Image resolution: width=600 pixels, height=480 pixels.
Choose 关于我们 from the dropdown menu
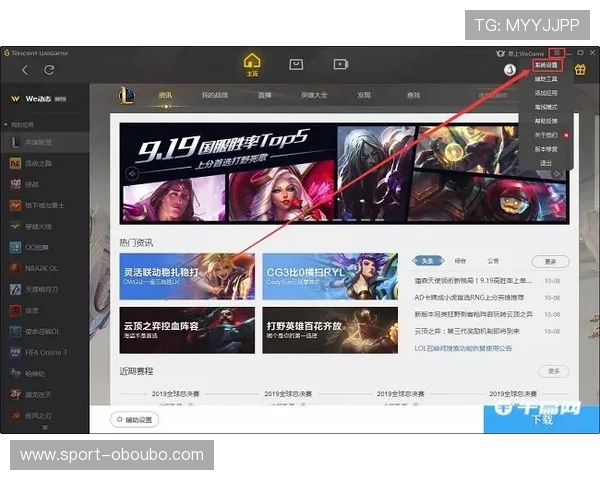[546, 135]
